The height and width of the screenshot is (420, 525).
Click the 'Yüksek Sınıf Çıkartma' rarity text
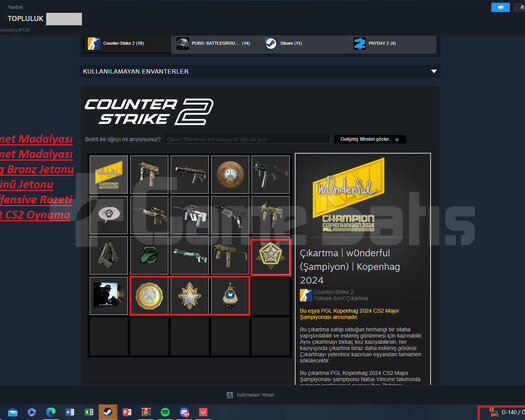(x=341, y=298)
